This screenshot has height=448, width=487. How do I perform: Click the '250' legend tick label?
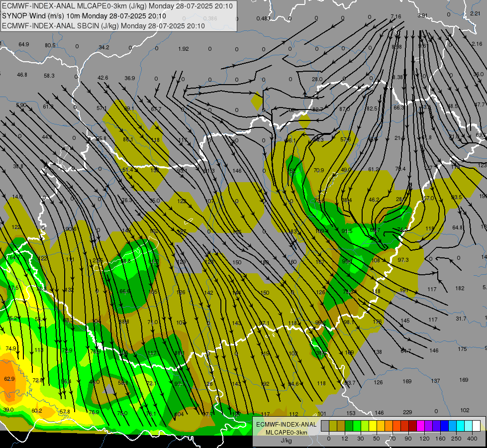[x=456, y=439]
